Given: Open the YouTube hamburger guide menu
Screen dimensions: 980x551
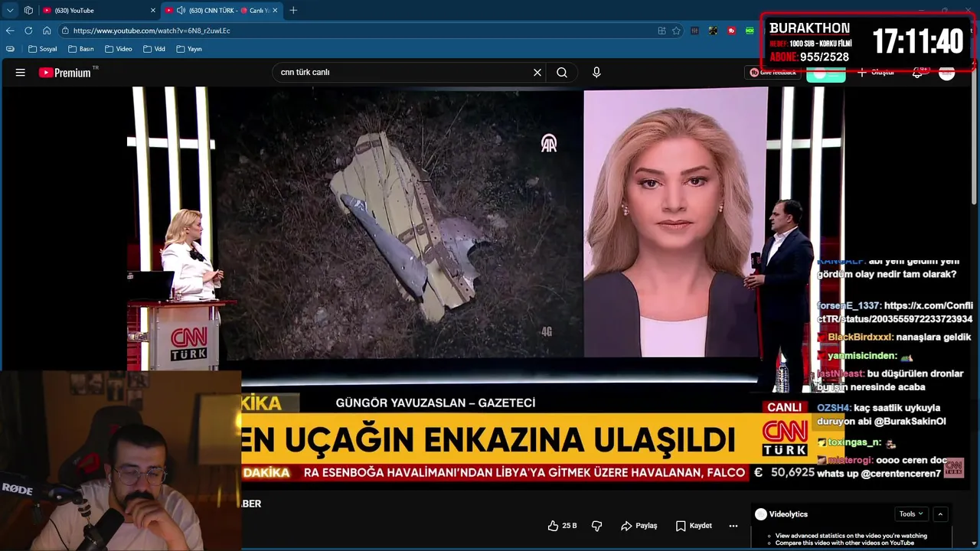Looking at the screenshot, I should click(21, 73).
